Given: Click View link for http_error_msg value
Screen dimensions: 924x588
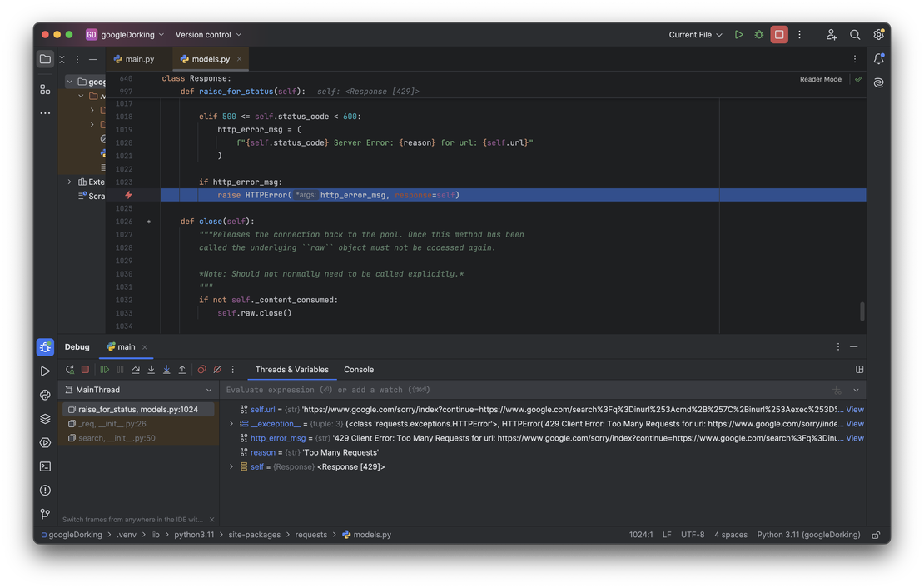Looking at the screenshot, I should 855,438.
